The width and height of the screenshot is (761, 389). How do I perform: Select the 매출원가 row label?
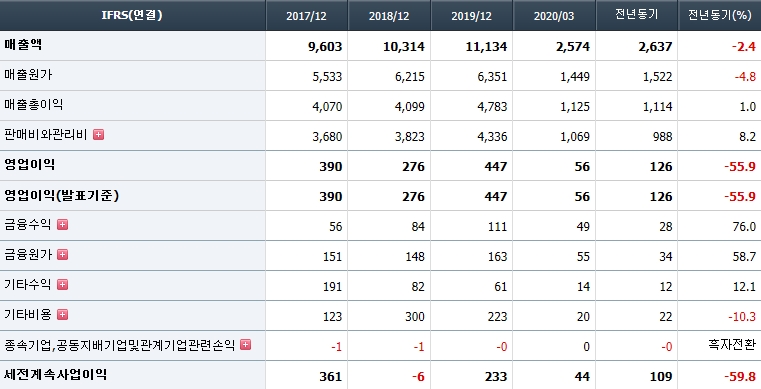[28, 75]
